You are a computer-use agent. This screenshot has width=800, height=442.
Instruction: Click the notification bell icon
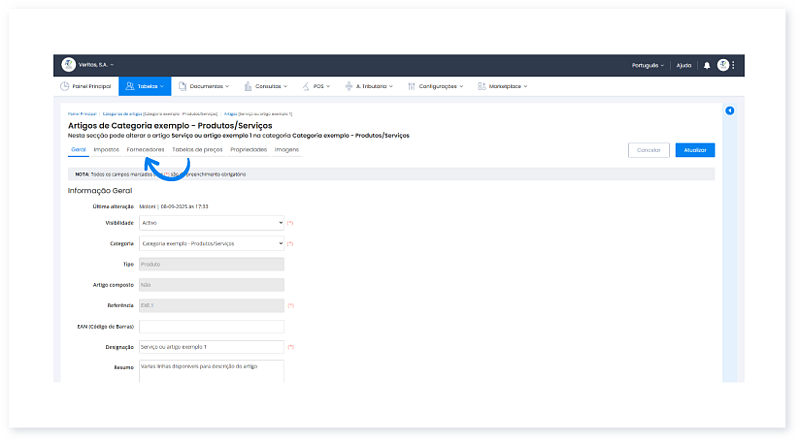tap(707, 65)
